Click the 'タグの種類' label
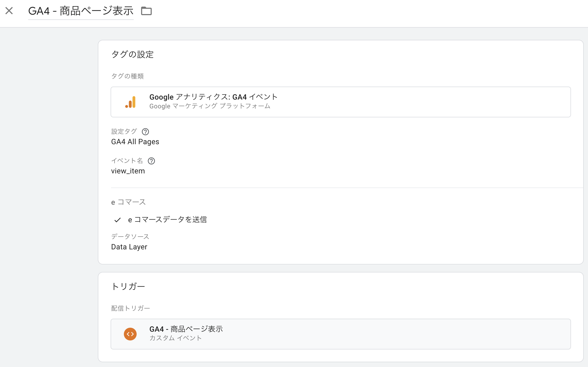The height and width of the screenshot is (367, 588). 127,76
